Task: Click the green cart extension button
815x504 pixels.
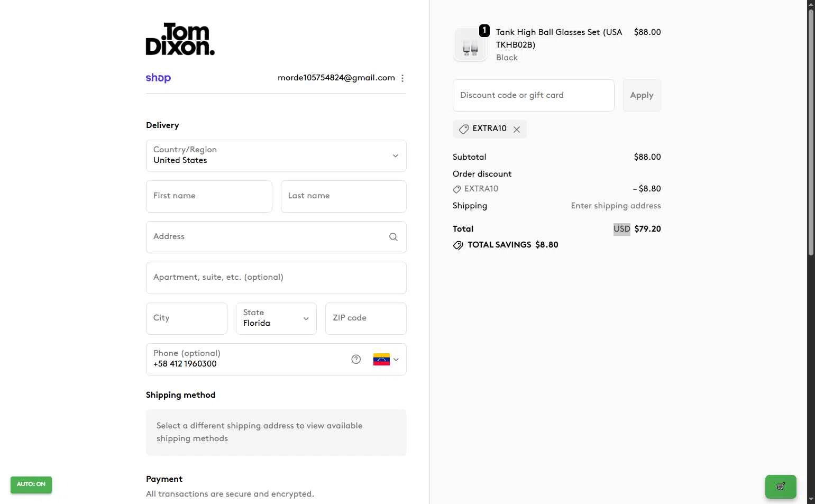Action: tap(781, 487)
